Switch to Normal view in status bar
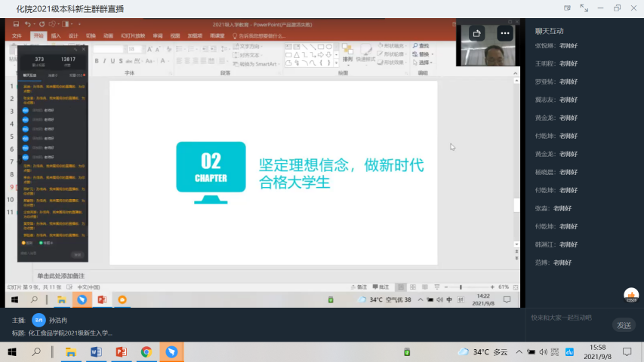The height and width of the screenshot is (362, 644). (x=400, y=287)
